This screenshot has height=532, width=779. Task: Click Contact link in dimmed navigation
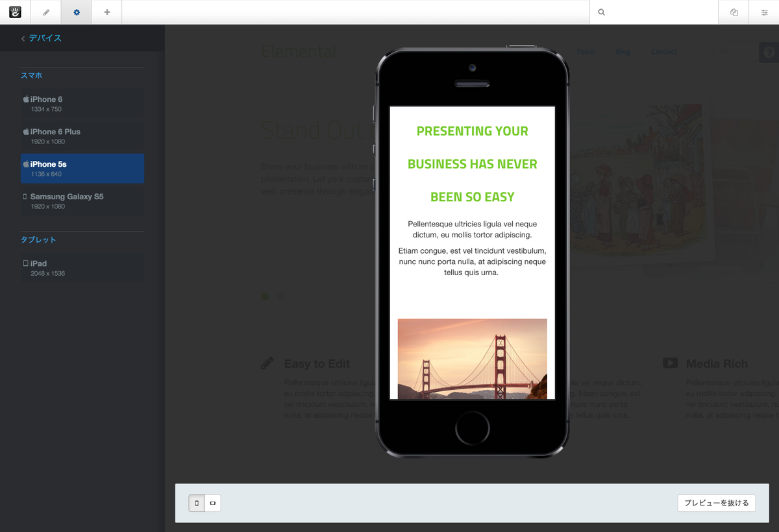(x=664, y=52)
